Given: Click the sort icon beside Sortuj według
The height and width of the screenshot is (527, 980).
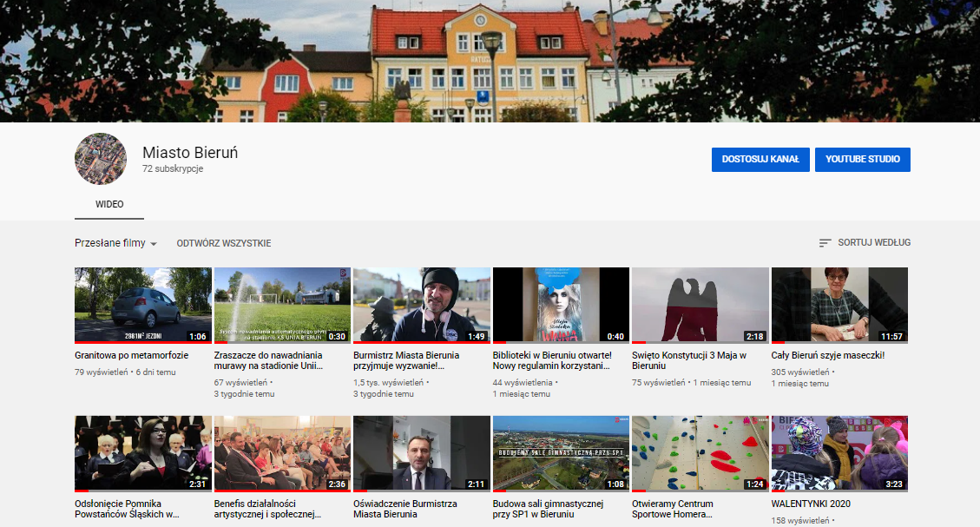Looking at the screenshot, I should click(x=825, y=243).
